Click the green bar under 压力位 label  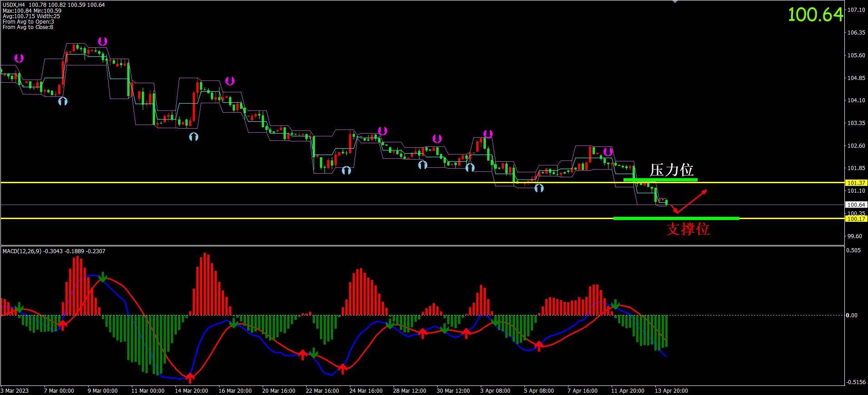coord(660,180)
